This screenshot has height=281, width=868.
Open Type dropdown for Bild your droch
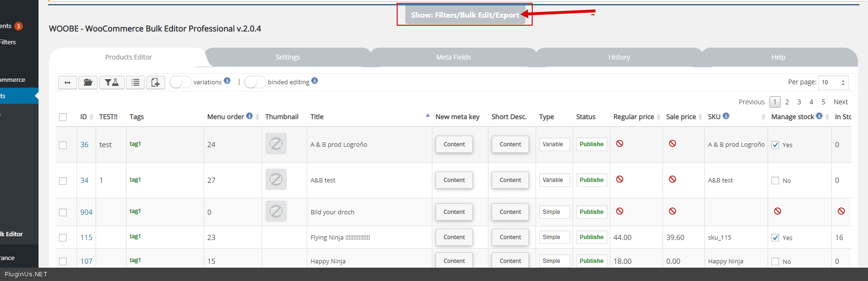pyautogui.click(x=554, y=212)
